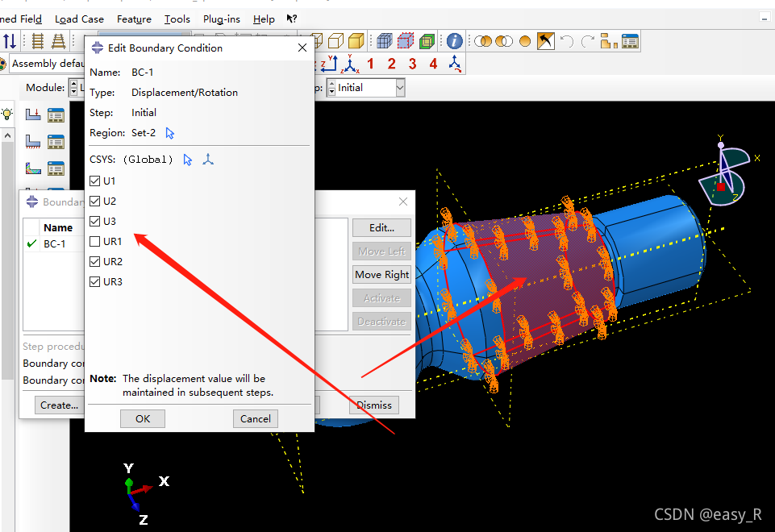
Task: Open the Plug-ins menu
Action: (221, 19)
